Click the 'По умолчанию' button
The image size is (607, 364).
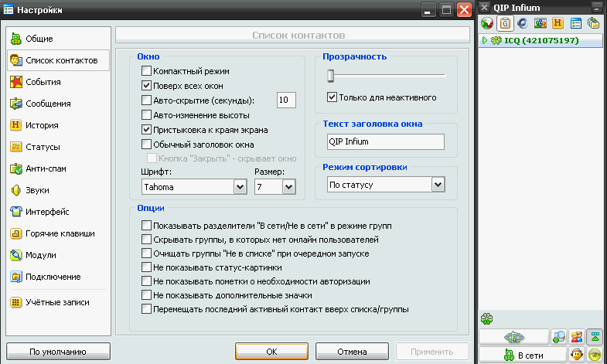point(58,352)
